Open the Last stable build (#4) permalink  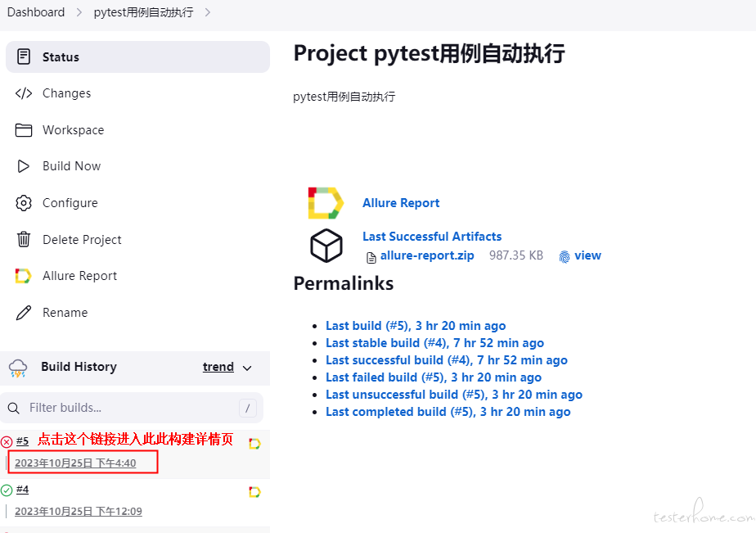click(x=435, y=343)
